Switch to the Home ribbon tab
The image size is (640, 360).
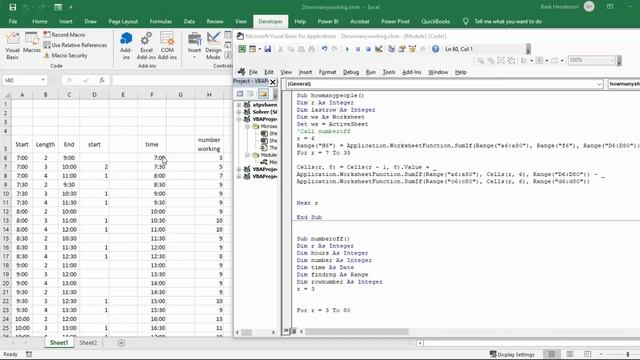click(40, 21)
